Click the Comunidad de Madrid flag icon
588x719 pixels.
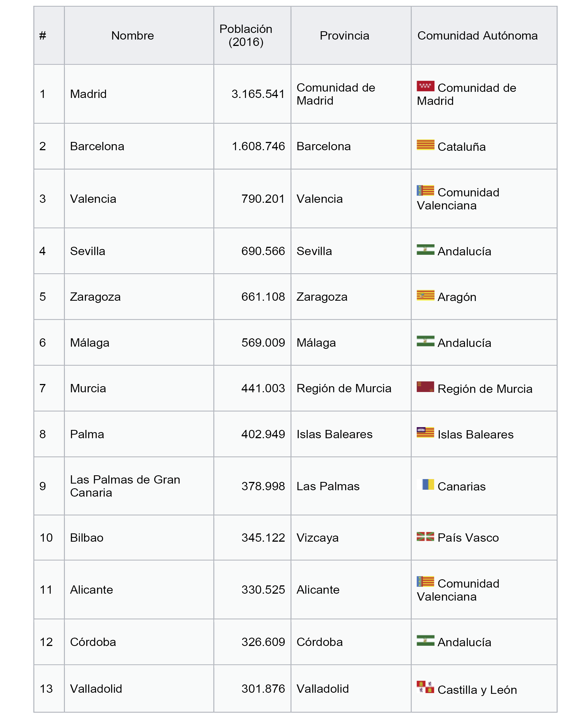[x=425, y=86]
